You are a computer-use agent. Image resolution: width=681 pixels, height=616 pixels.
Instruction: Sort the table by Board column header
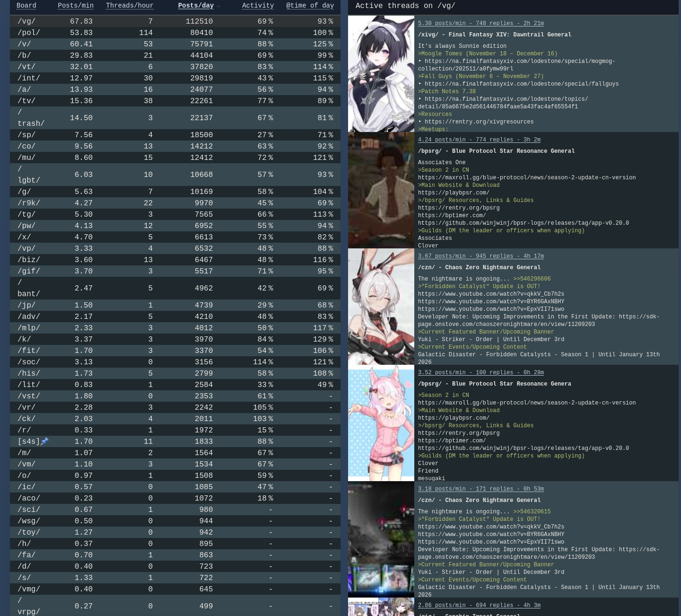point(26,6)
